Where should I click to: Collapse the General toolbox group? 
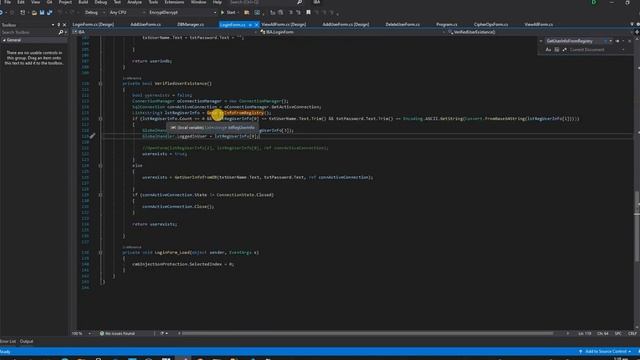tap(4, 40)
